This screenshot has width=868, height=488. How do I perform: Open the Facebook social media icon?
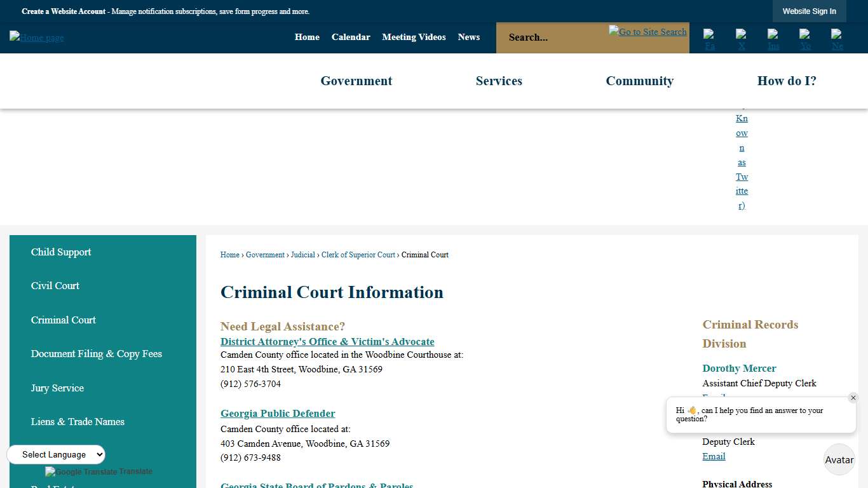710,37
